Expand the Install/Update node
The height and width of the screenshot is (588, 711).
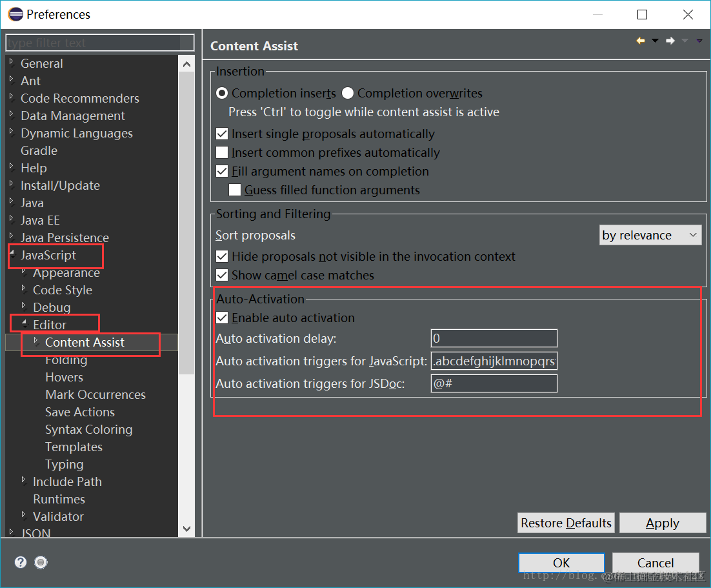click(12, 184)
